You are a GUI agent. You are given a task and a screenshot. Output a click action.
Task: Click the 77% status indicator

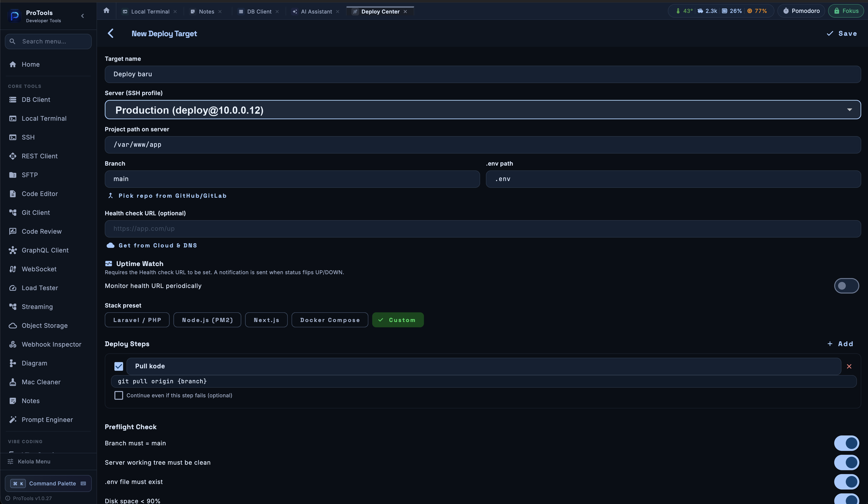tap(757, 11)
